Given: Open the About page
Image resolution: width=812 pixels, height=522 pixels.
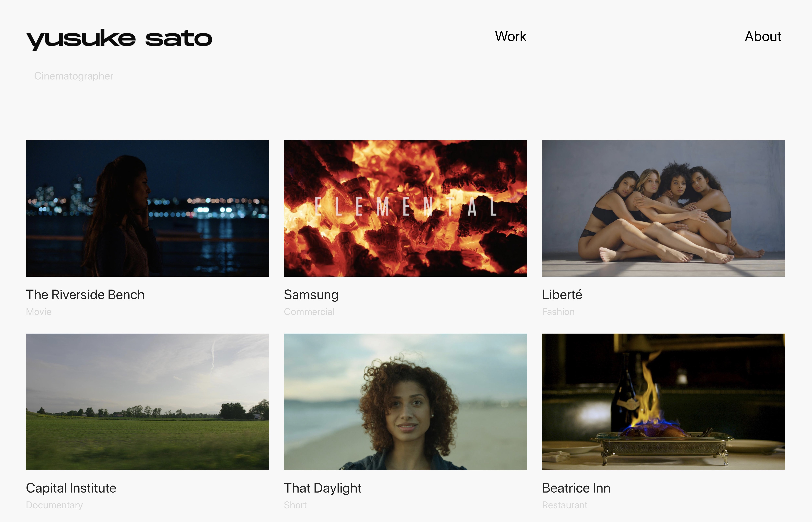Looking at the screenshot, I should tap(763, 36).
